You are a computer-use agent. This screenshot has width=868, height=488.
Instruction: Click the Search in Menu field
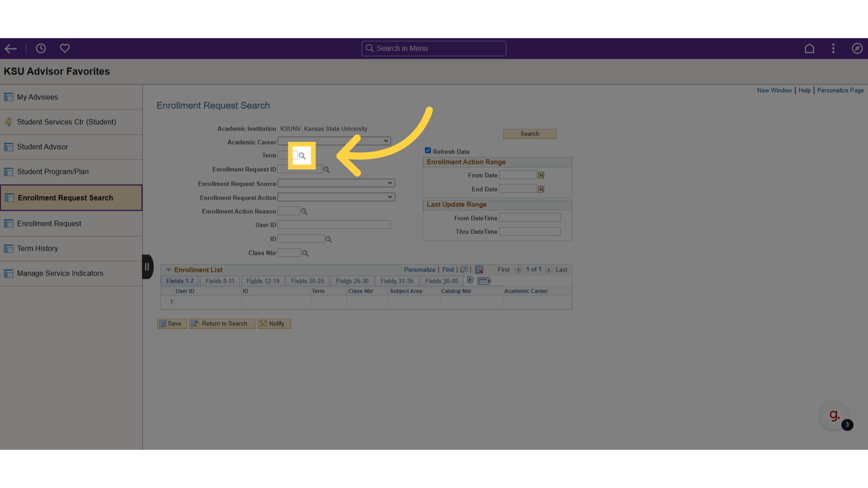(434, 48)
